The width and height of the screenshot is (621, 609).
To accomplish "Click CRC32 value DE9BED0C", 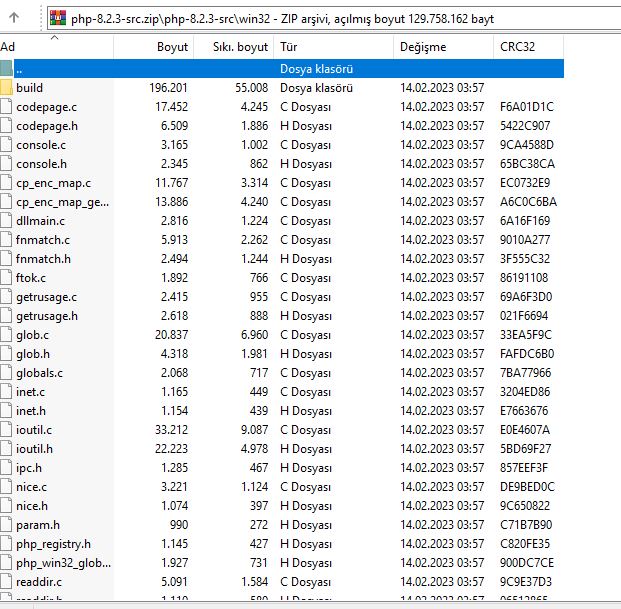I will (x=527, y=487).
